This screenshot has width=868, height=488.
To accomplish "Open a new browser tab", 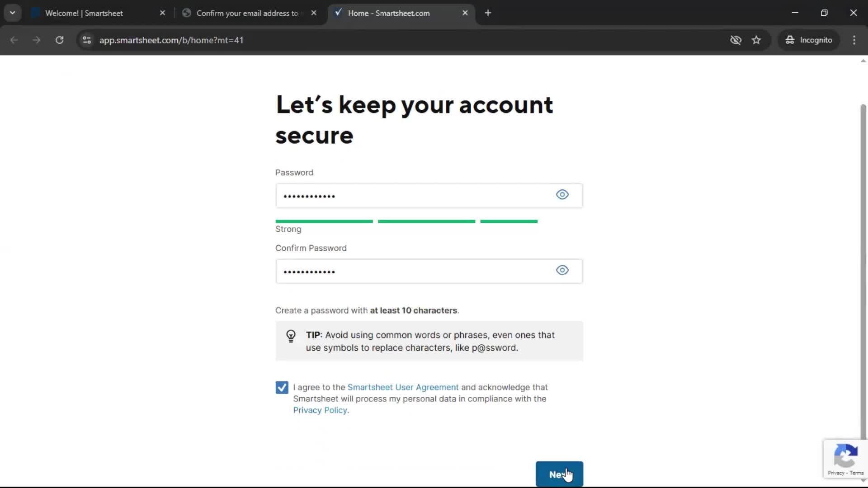I will click(488, 13).
